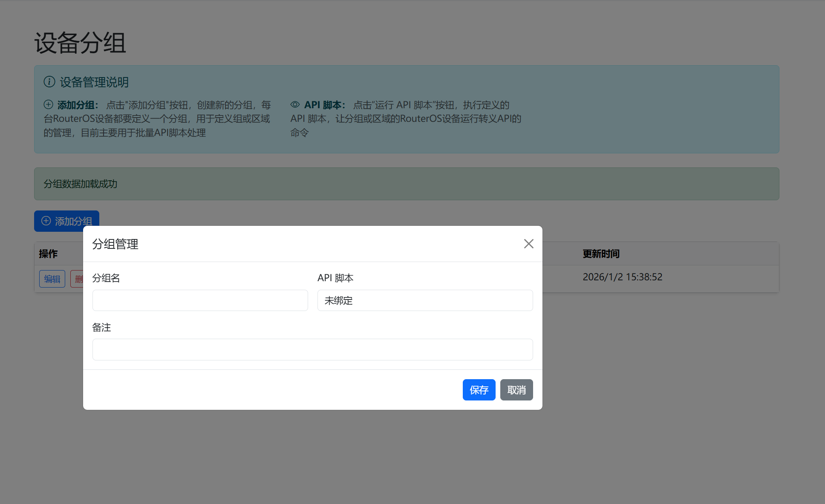Viewport: 825px width, 504px height.
Task: Click the 操作 column header
Action: coord(48,254)
